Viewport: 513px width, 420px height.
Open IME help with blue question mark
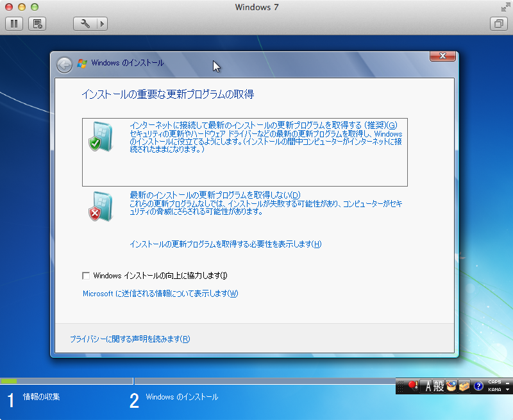[x=478, y=386]
